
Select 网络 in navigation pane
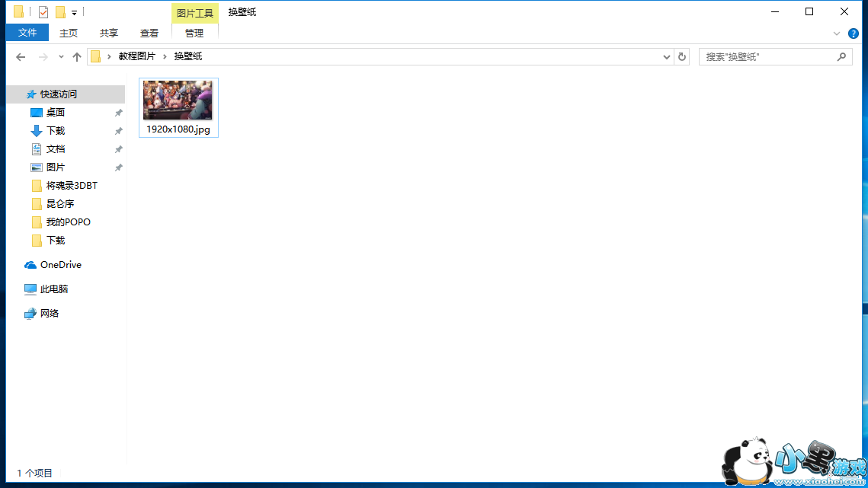click(x=50, y=313)
